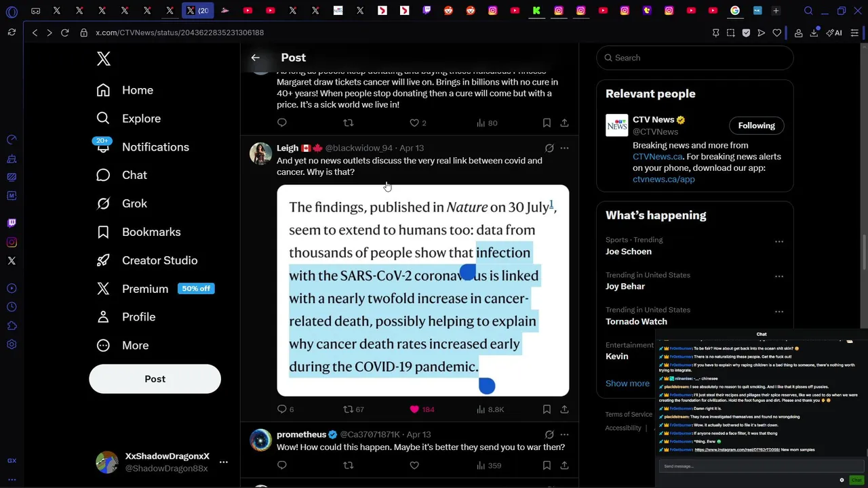Open options for Joe Schoen trend

pos(779,241)
